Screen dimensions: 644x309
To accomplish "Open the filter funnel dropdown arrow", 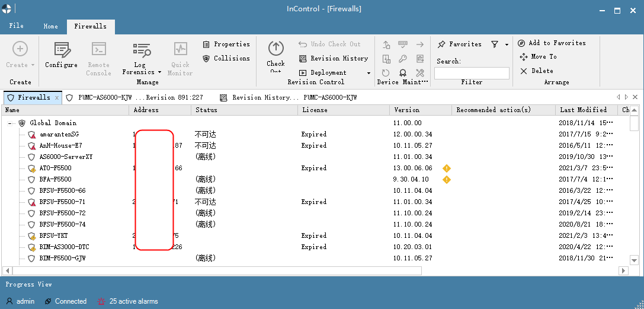I will 507,44.
